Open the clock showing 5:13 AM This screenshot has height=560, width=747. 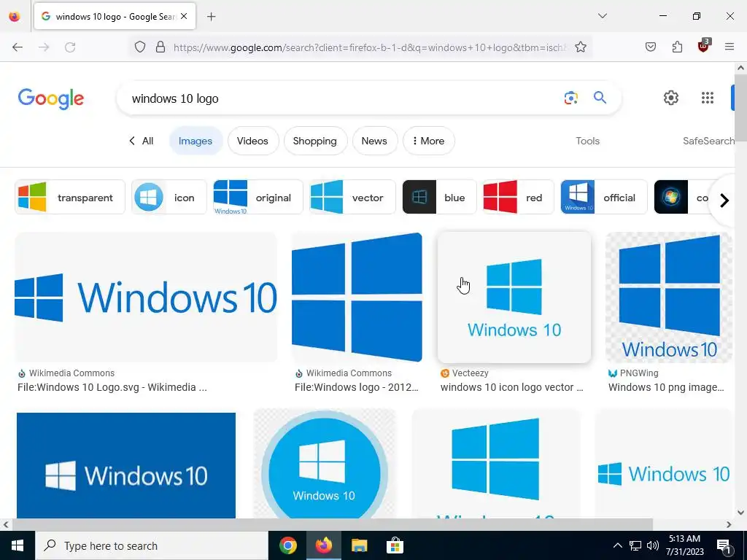click(x=684, y=545)
